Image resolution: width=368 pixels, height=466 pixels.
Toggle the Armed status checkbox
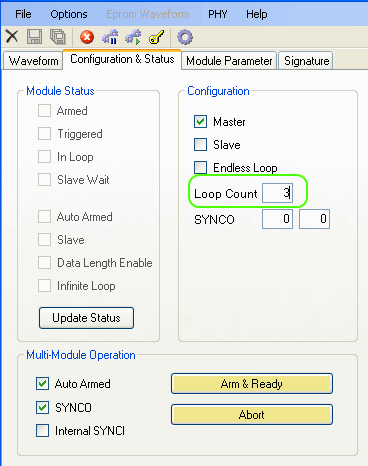pos(44,111)
